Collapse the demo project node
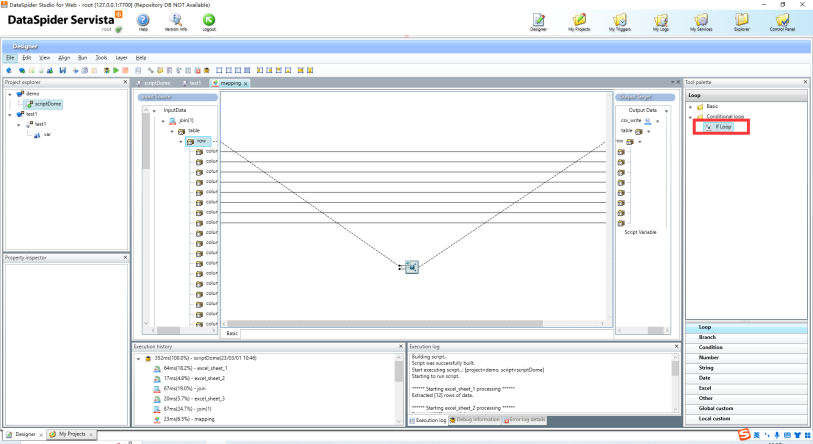 10,94
